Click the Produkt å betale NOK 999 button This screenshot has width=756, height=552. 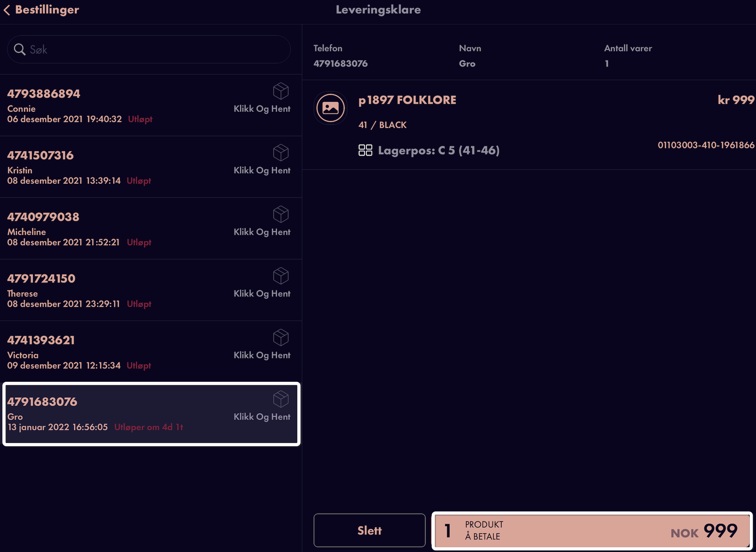click(592, 531)
